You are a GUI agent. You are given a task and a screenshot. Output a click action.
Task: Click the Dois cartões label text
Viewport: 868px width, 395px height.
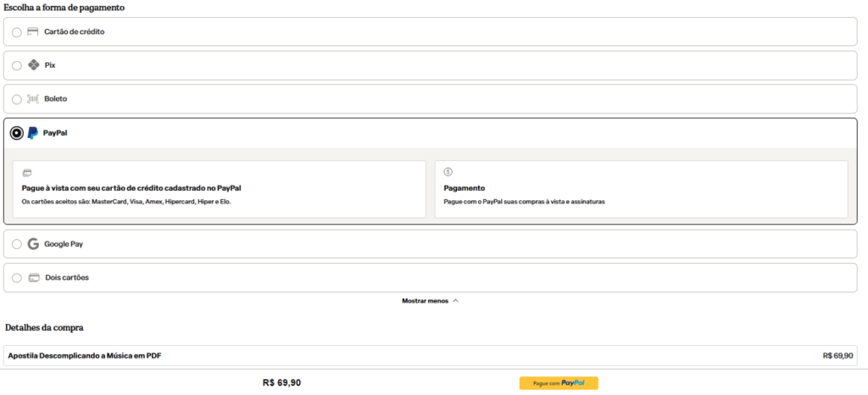(x=67, y=278)
